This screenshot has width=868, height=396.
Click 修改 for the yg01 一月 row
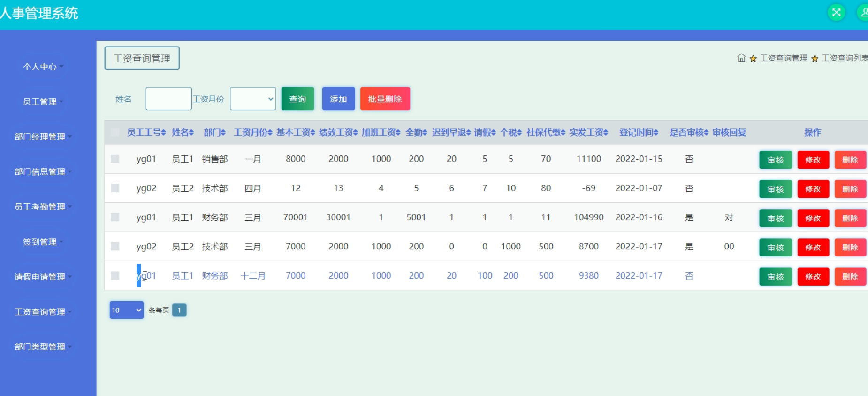[813, 160]
